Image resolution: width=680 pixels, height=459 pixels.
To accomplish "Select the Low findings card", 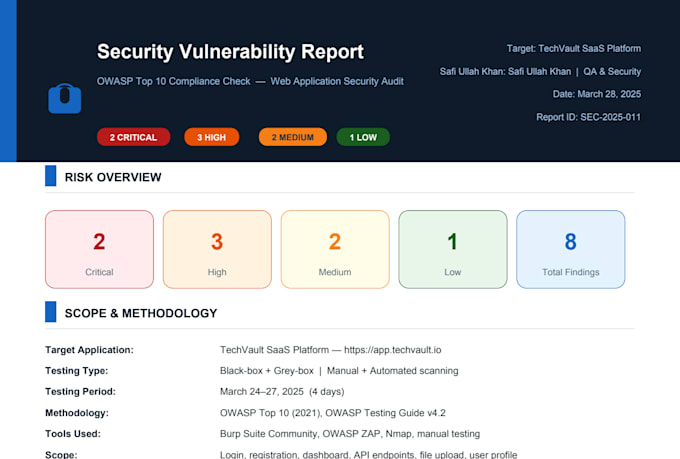I will pyautogui.click(x=453, y=249).
